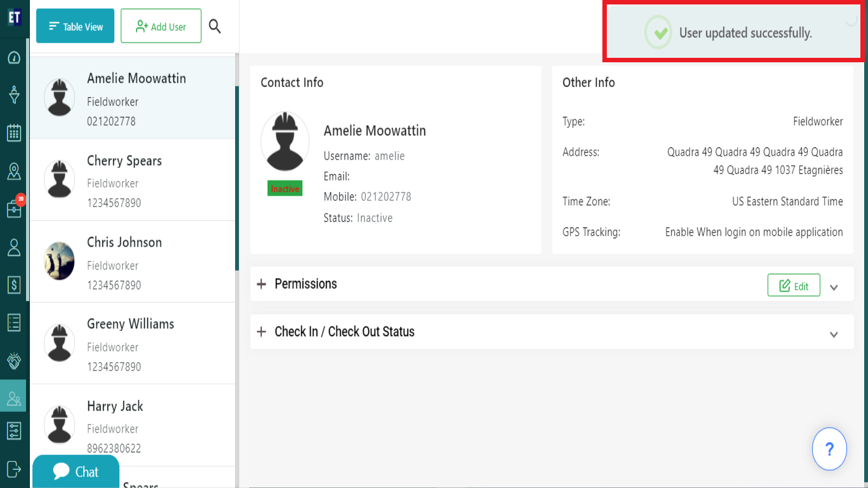The height and width of the screenshot is (488, 868).
Task: Click the Permissions section title
Action: (306, 284)
